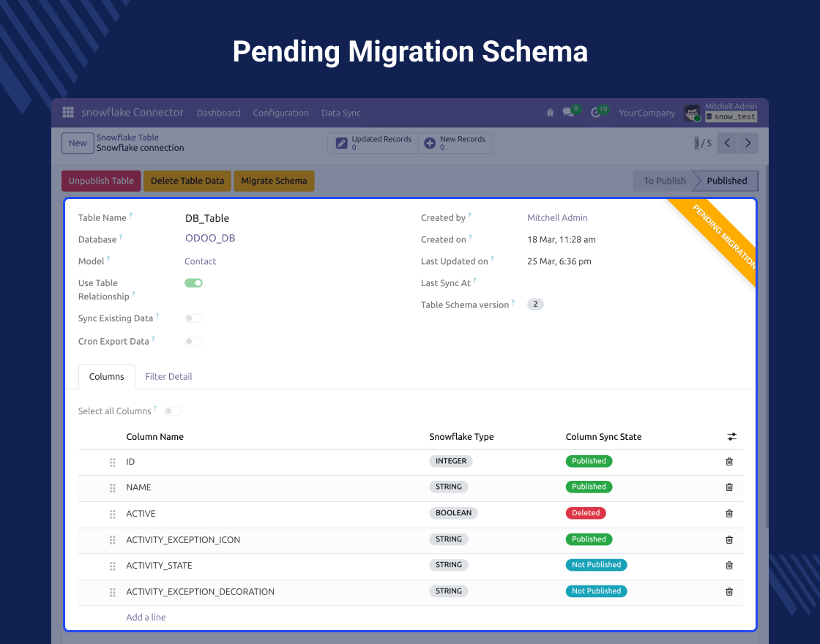The height and width of the screenshot is (644, 820).
Task: Open the Snowflake Table breadcrumb link
Action: (x=127, y=138)
